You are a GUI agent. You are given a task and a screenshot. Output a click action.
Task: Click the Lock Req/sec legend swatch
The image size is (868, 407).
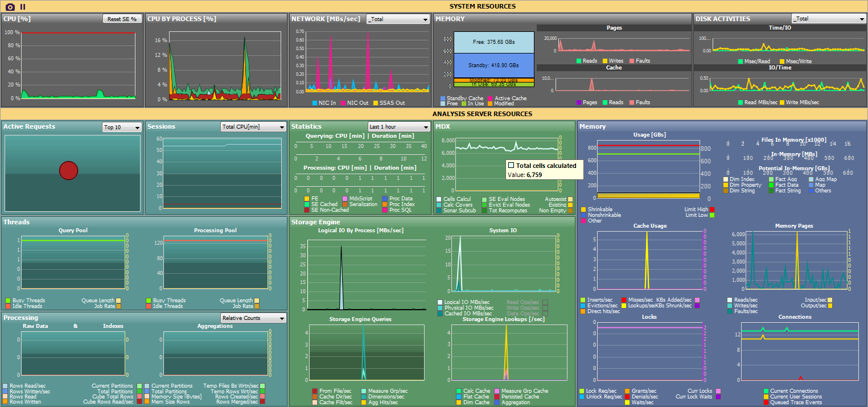tap(582, 391)
